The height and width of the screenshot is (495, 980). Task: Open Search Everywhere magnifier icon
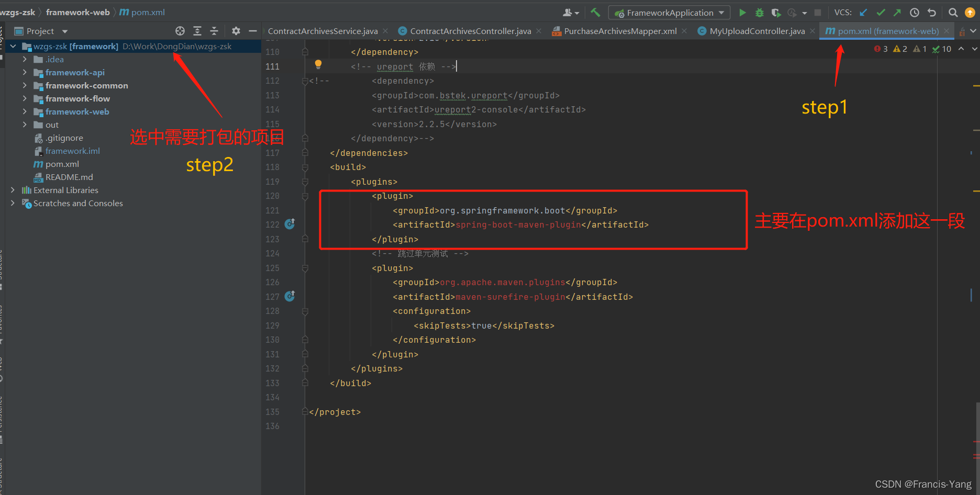click(953, 13)
